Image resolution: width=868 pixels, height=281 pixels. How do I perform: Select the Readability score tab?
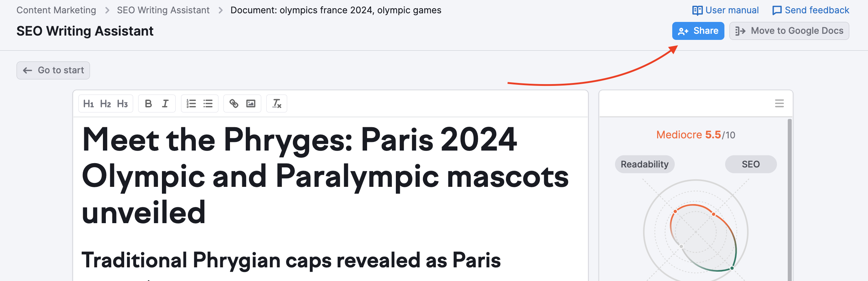tap(645, 164)
